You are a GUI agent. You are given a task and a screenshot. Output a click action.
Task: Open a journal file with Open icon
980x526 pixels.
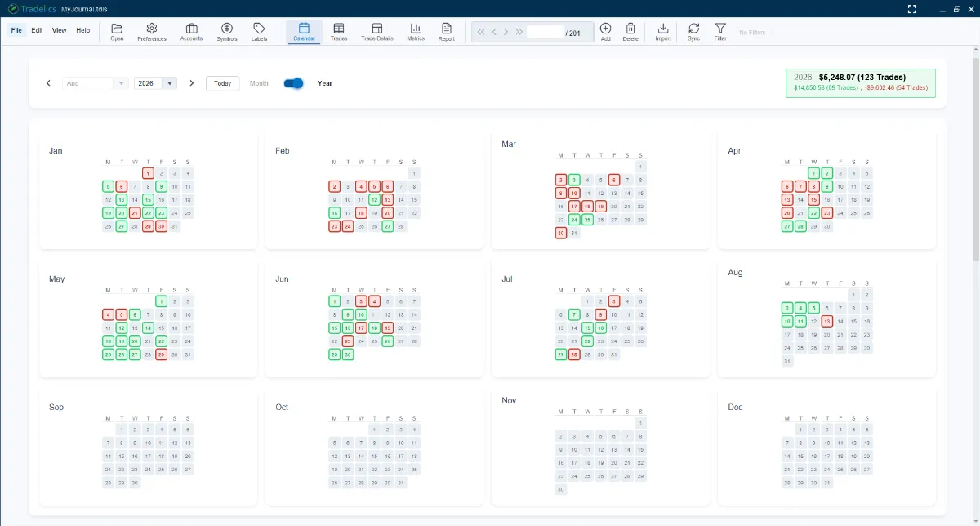pos(118,32)
